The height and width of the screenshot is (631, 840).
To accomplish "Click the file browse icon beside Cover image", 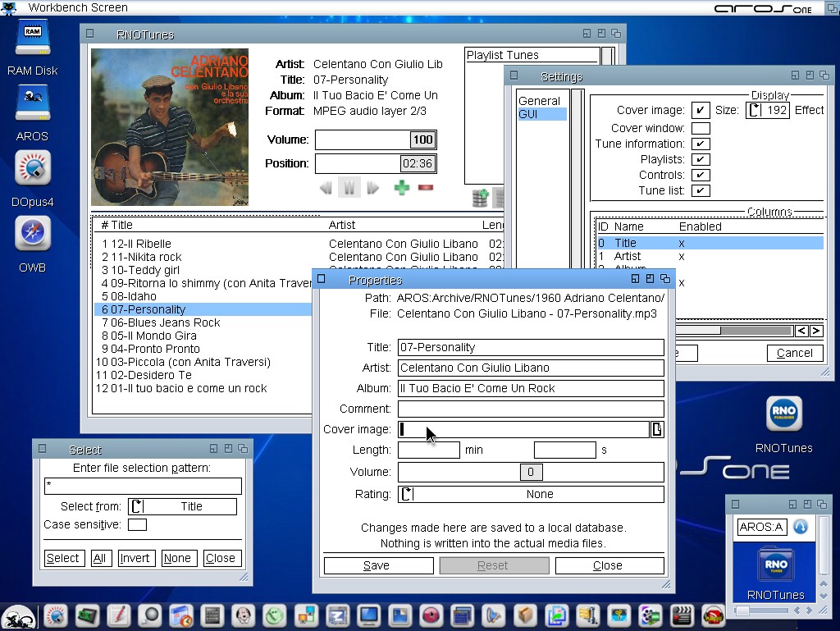I will tap(656, 429).
